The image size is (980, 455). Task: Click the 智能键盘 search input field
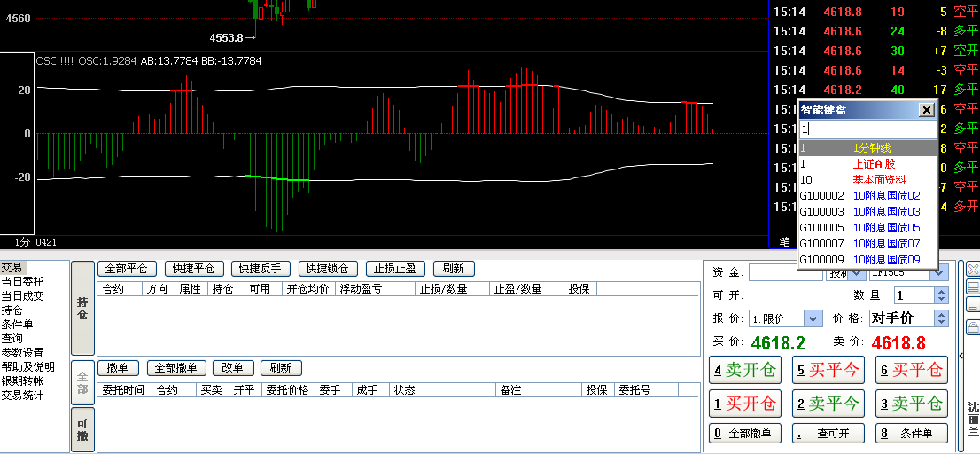866,129
